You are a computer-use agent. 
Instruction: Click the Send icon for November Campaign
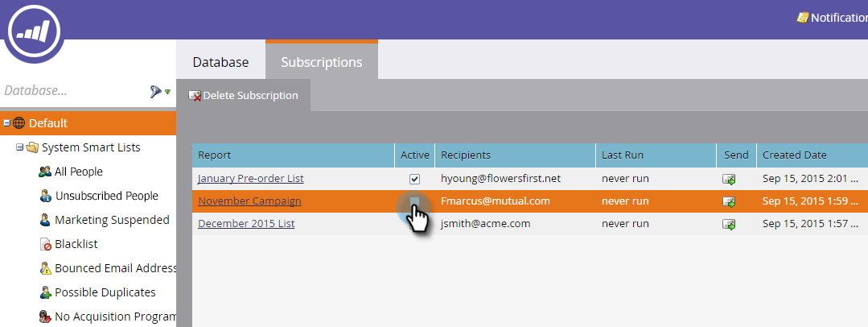click(730, 201)
